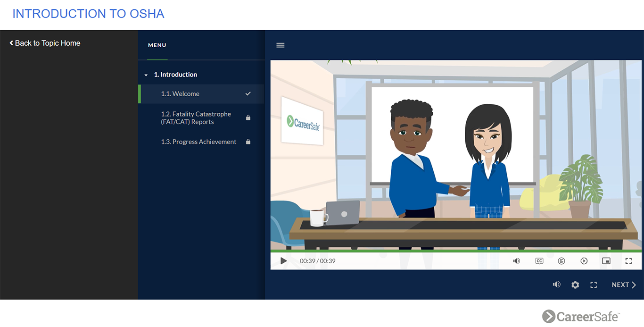Click the 00:39 / 00:39 time display
Screen dimensions: 644x327
[317, 261]
